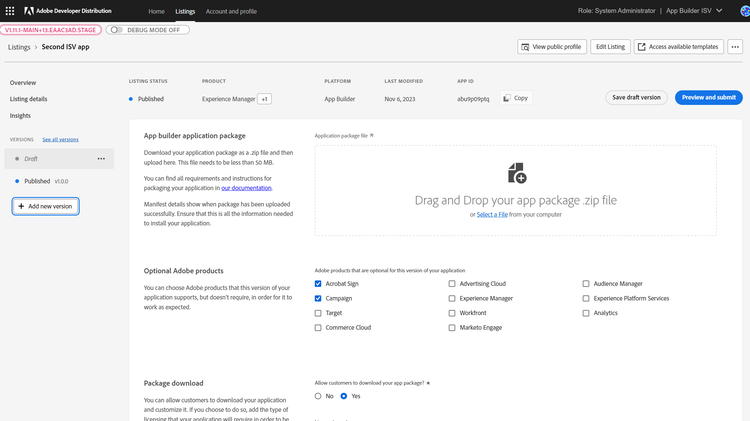Check the Target checkbox
Screen dimensions: 750x421
point(318,313)
